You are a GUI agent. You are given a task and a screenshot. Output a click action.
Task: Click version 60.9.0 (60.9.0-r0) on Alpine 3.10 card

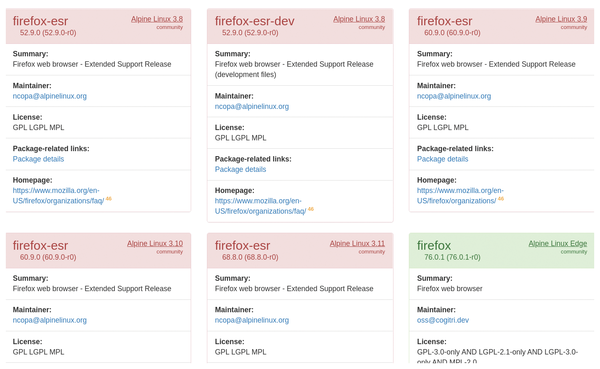coord(48,257)
